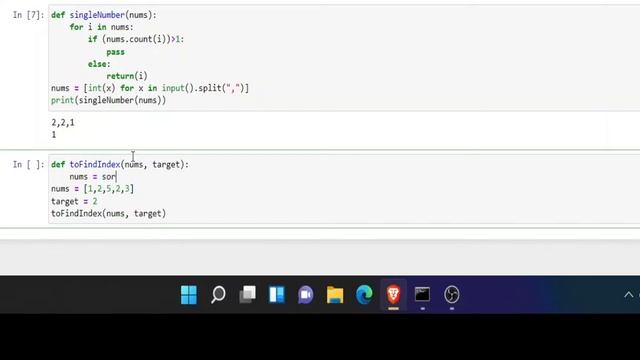Click 'if (nums.count(i))>1:' line
Viewport: 640px width, 360px height.
(x=136, y=39)
